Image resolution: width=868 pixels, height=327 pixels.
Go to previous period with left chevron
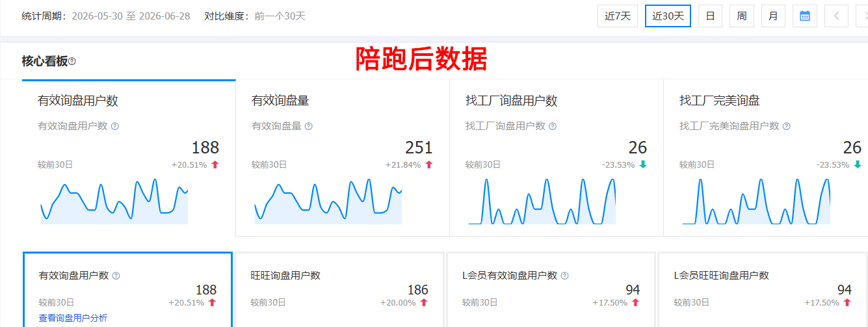pos(836,16)
